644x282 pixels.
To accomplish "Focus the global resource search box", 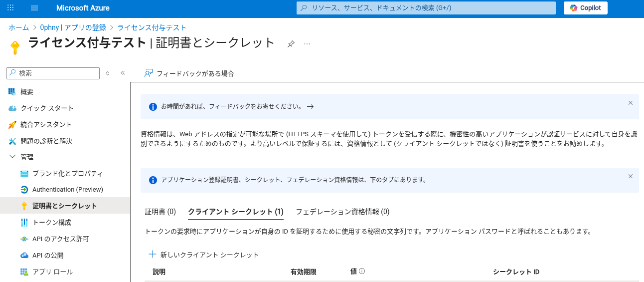I will 426,8.
